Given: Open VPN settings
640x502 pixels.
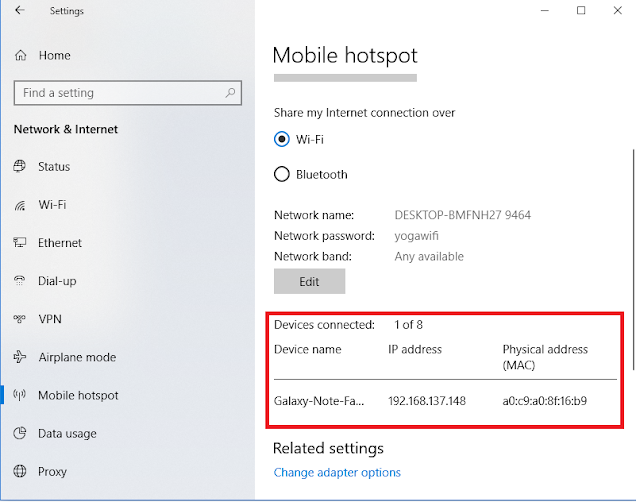Looking at the screenshot, I should point(50,319).
